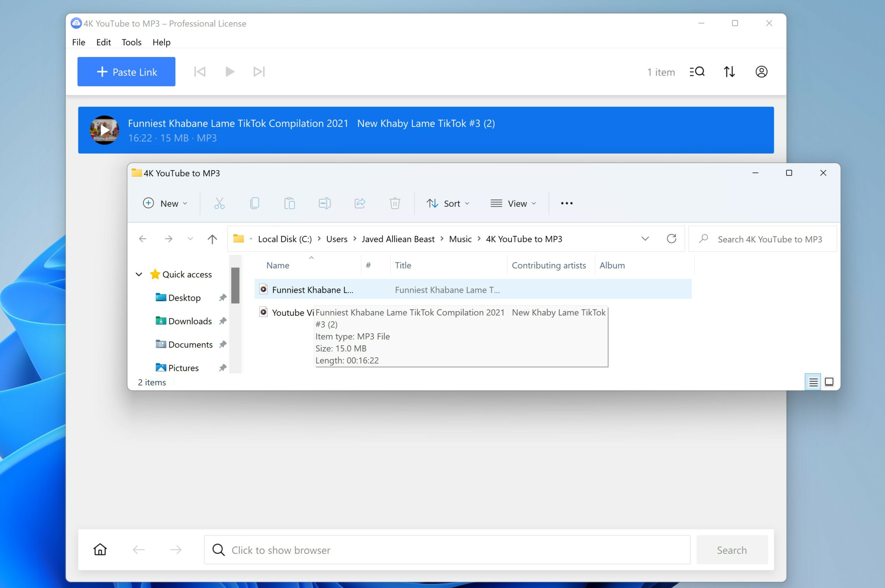885x588 pixels.
Task: Play Funniest Khabane Lame track thumbnail
Action: click(105, 130)
